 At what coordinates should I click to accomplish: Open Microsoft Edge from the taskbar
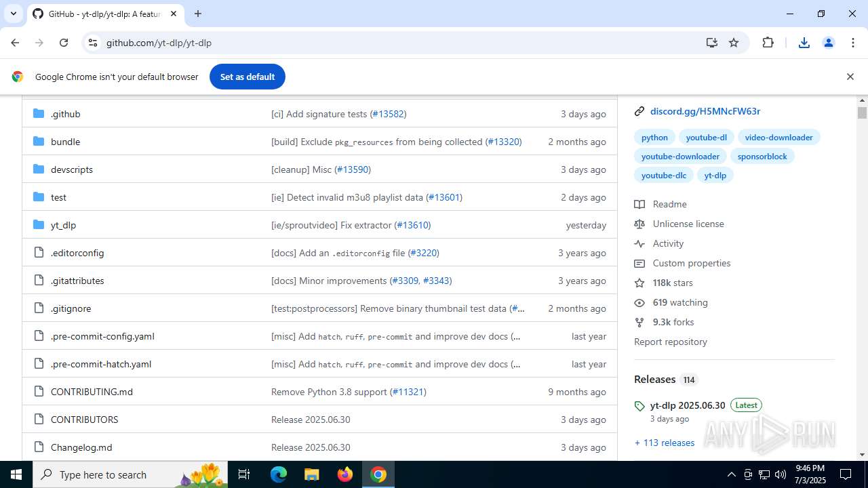click(279, 474)
